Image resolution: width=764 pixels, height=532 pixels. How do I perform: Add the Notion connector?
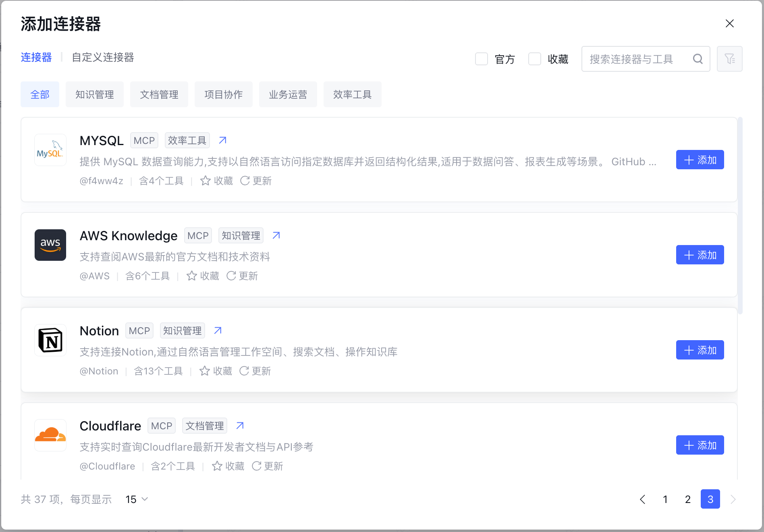(700, 350)
